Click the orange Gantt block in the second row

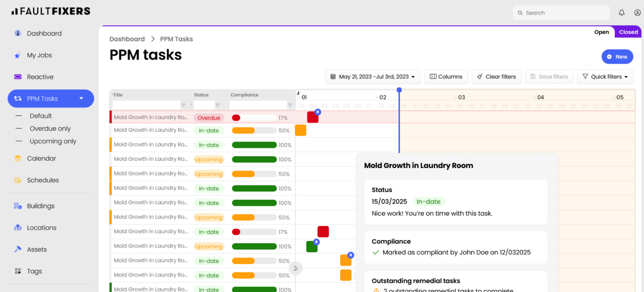pyautogui.click(x=300, y=130)
